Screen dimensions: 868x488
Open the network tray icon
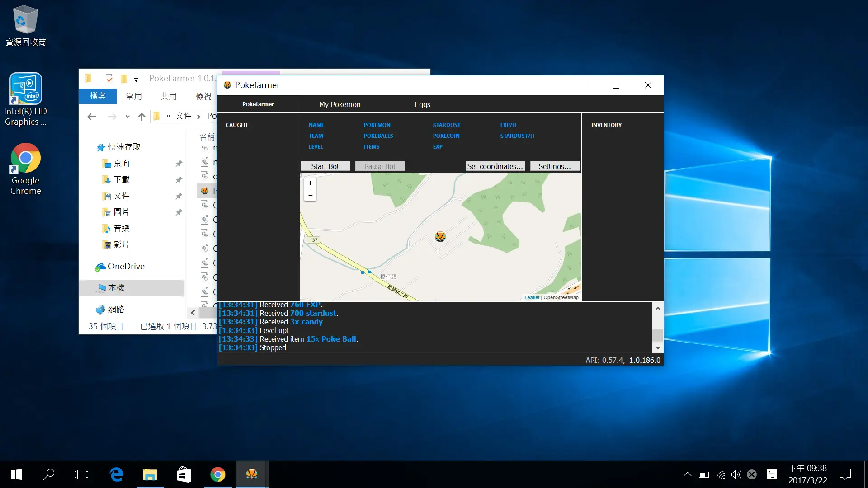721,474
